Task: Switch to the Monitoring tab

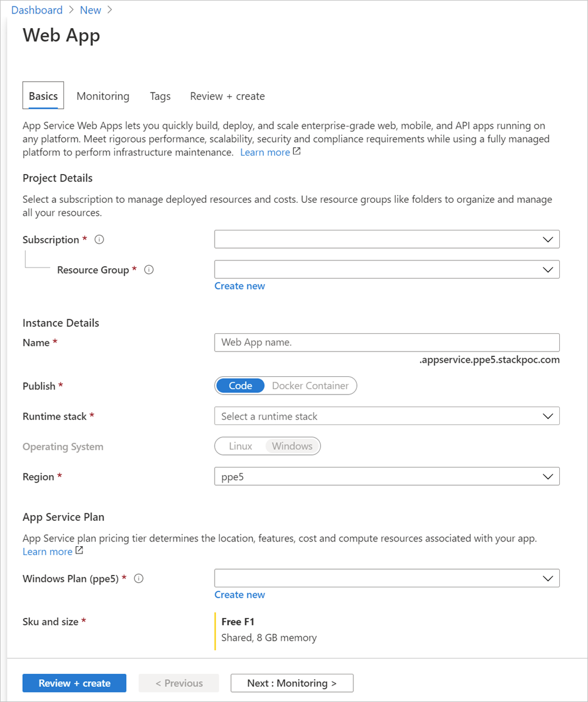Action: click(x=103, y=96)
